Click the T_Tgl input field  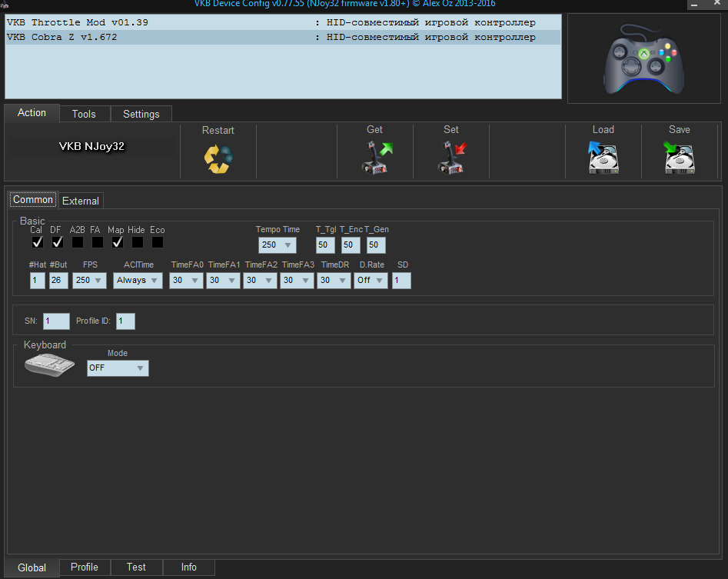pos(325,245)
